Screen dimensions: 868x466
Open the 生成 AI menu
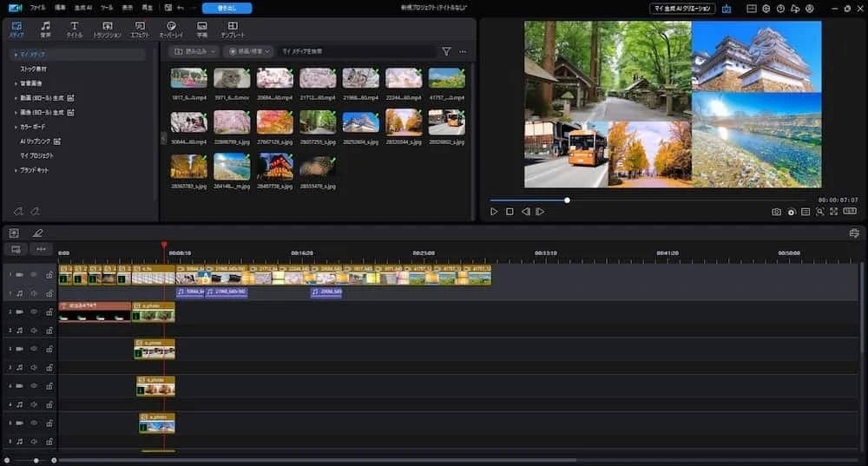pos(83,8)
